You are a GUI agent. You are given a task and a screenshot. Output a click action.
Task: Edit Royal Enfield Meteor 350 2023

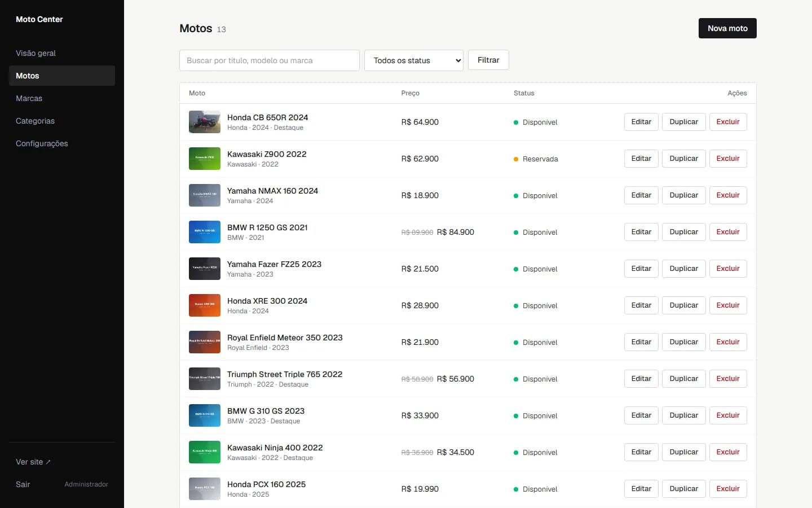pos(641,342)
